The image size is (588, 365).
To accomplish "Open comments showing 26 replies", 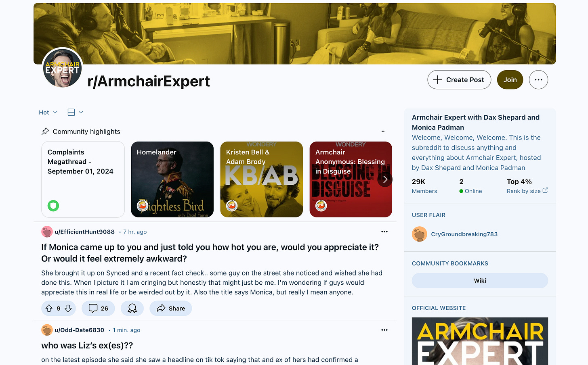I will coord(98,309).
